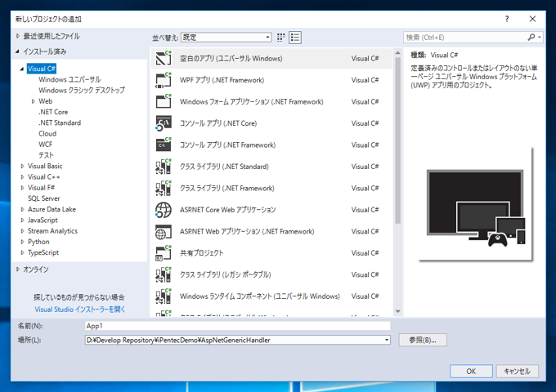The image size is (556, 392).
Task: Click the OK button
Action: (471, 371)
